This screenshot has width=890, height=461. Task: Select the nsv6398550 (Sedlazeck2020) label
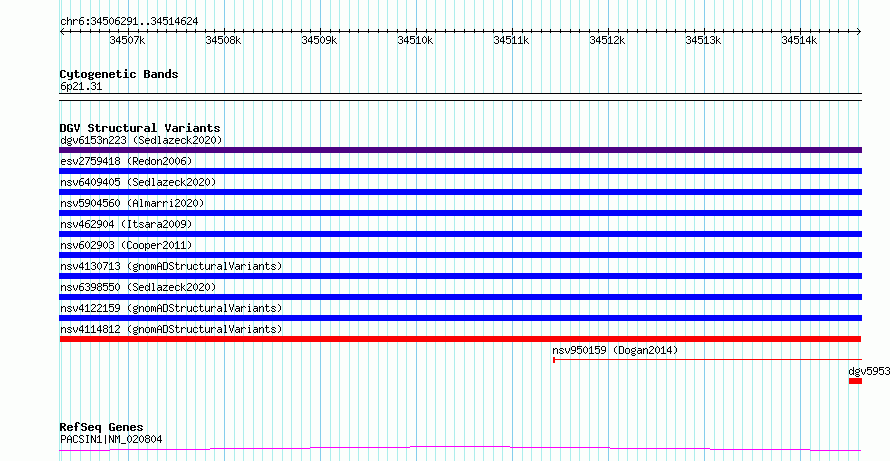[138, 287]
